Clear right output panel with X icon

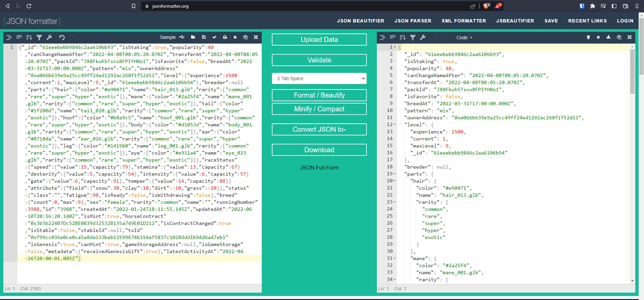tap(598, 37)
